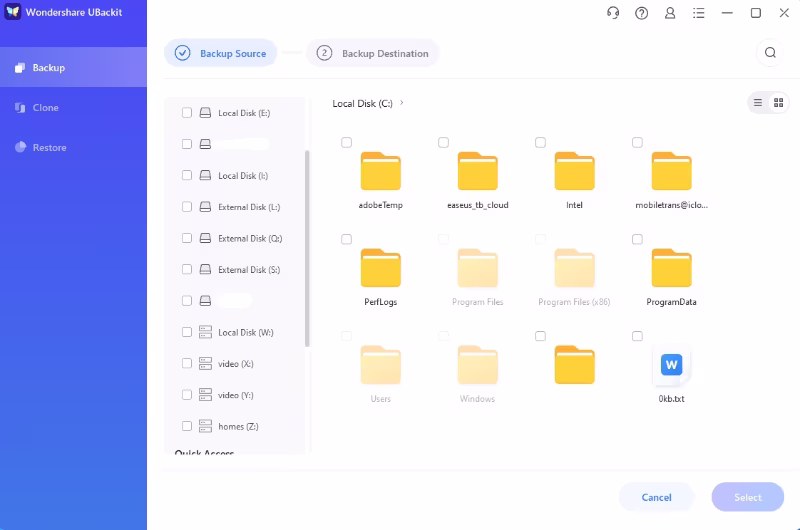Click the Program Files (x86) folder icon
Image resolution: width=800 pixels, height=530 pixels.
tap(574, 268)
